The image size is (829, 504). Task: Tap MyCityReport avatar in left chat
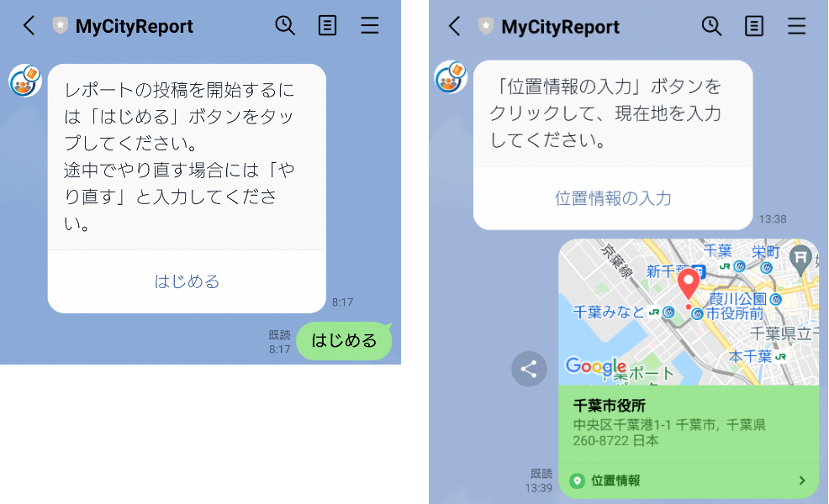[25, 81]
